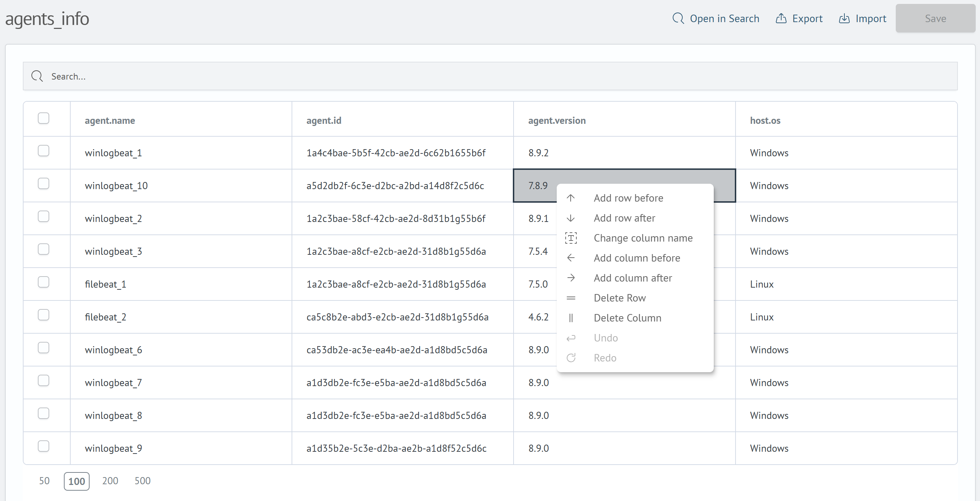This screenshot has height=501, width=980.
Task: Click the vertical bars icon for Delete Column
Action: [571, 318]
